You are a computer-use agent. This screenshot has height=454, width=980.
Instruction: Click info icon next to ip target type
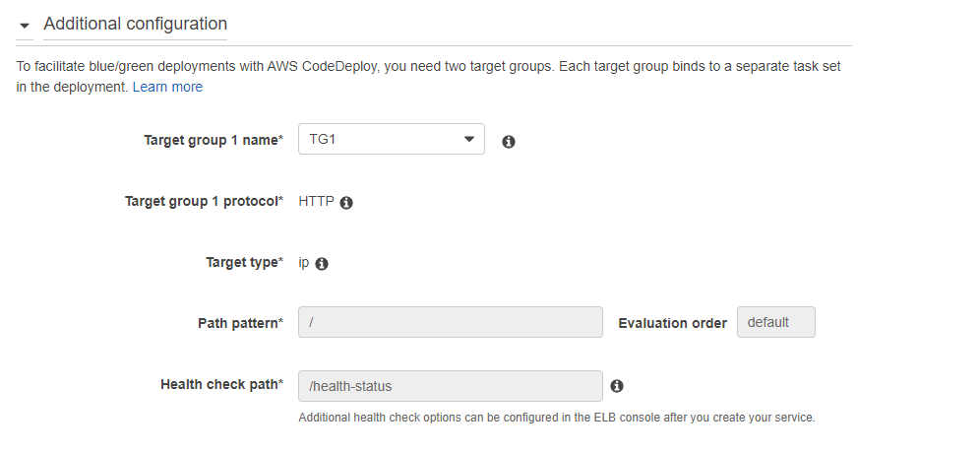coord(322,264)
